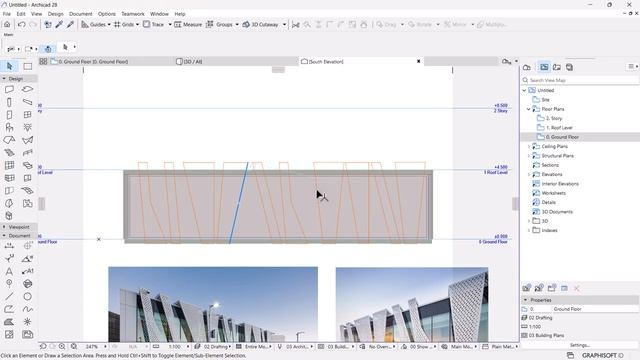Screen dimensions: 640x360
Task: Toggle the Guides button
Action: 93,24
